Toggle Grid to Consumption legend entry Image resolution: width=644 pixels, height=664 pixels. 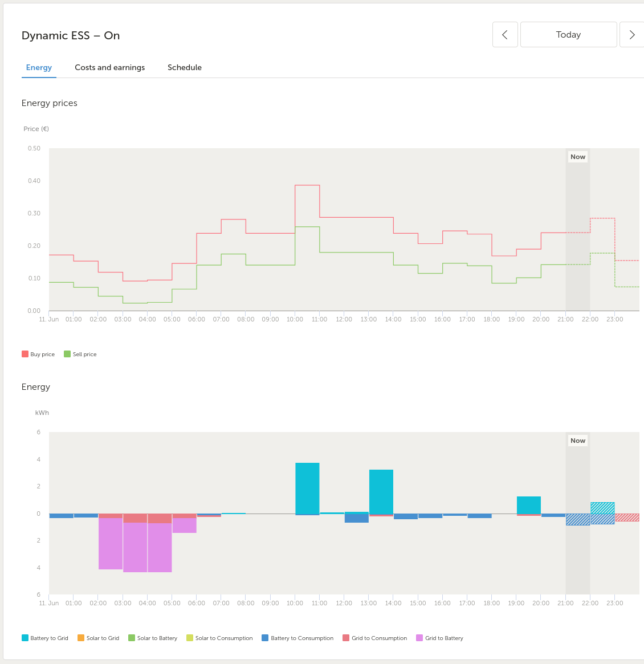click(375, 638)
